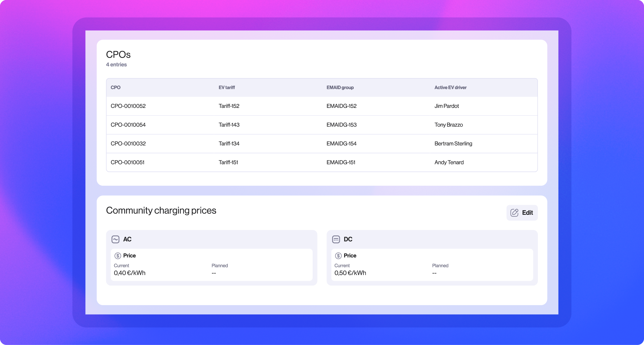Open Tariff-143 from Tony Brazzo's row
The height and width of the screenshot is (345, 644).
229,125
